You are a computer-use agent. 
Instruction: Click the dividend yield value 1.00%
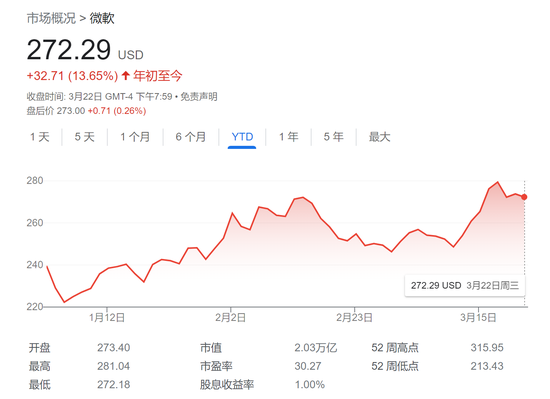pos(310,385)
